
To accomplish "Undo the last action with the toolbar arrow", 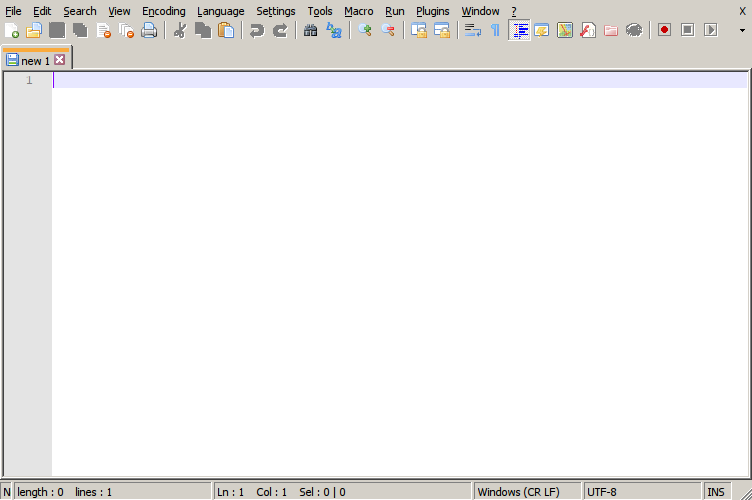I will coord(257,31).
